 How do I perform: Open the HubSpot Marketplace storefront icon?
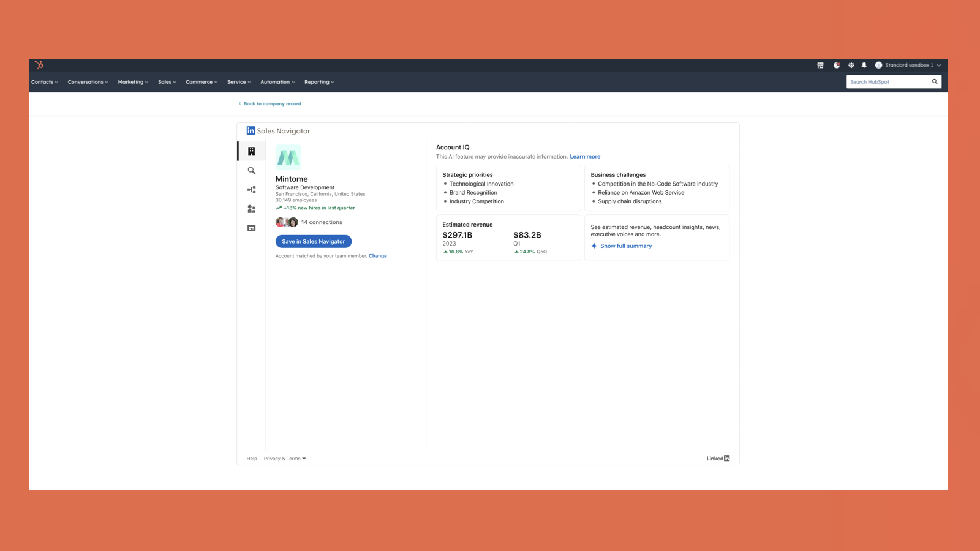pos(820,65)
